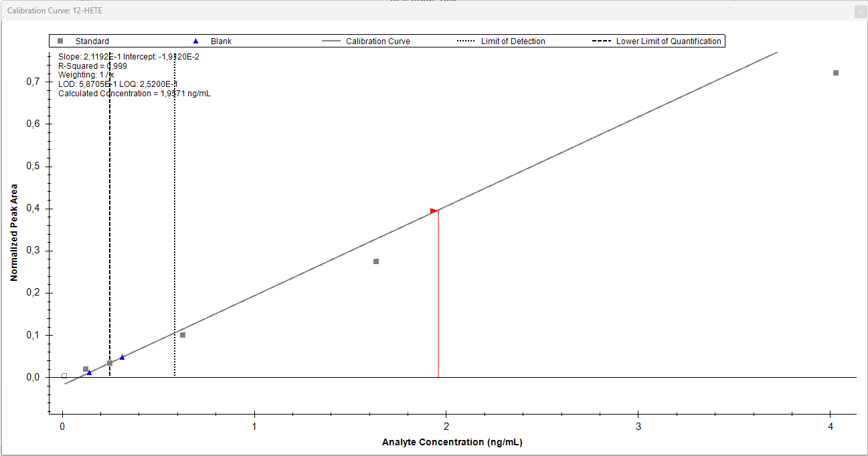Select the standard point near 1.6 ng/mL
868x456 pixels.
pos(376,261)
